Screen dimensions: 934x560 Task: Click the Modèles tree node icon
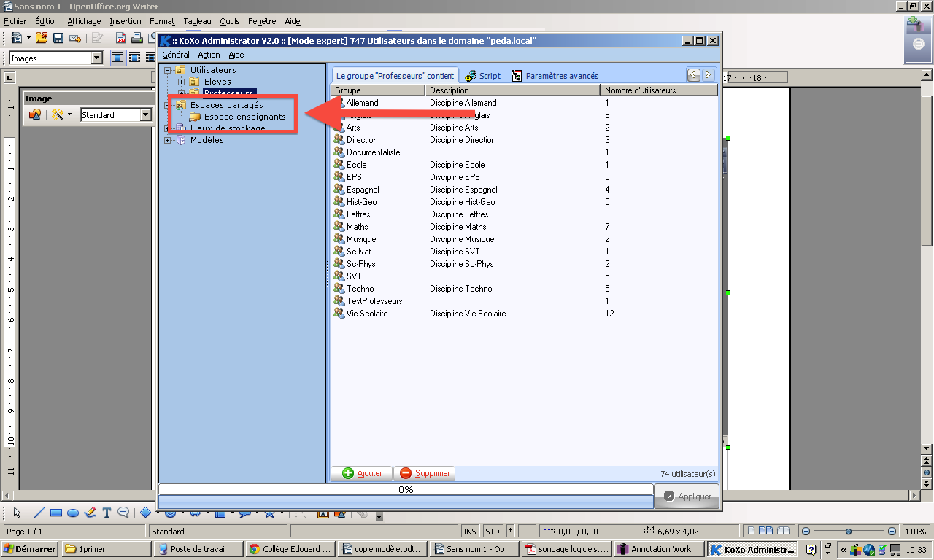point(181,140)
